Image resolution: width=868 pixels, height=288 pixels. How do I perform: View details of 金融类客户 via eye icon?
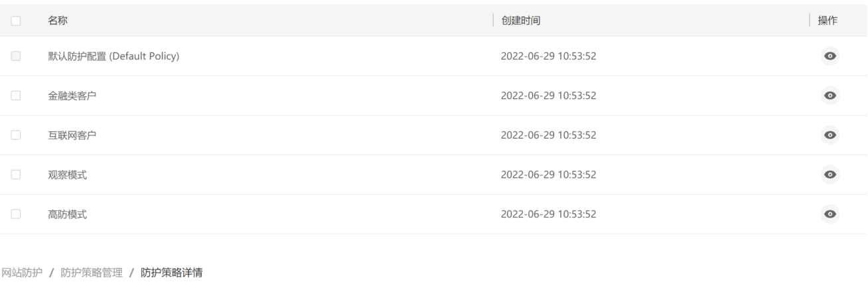point(830,96)
